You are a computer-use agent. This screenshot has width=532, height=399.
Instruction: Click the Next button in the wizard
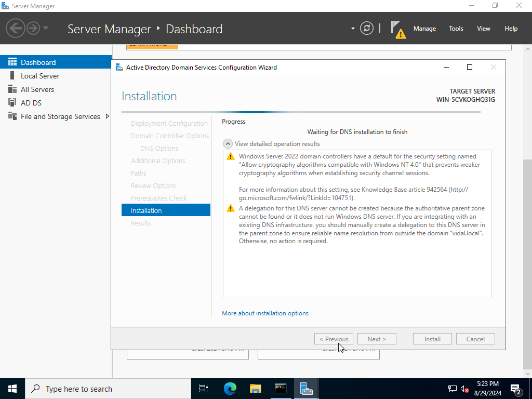(377, 339)
